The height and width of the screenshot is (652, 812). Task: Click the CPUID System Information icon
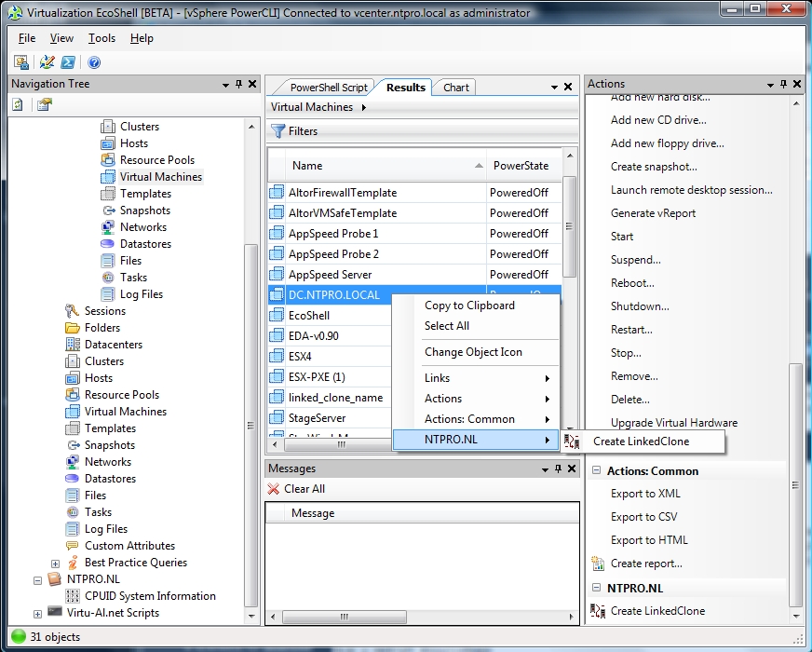coord(73,596)
